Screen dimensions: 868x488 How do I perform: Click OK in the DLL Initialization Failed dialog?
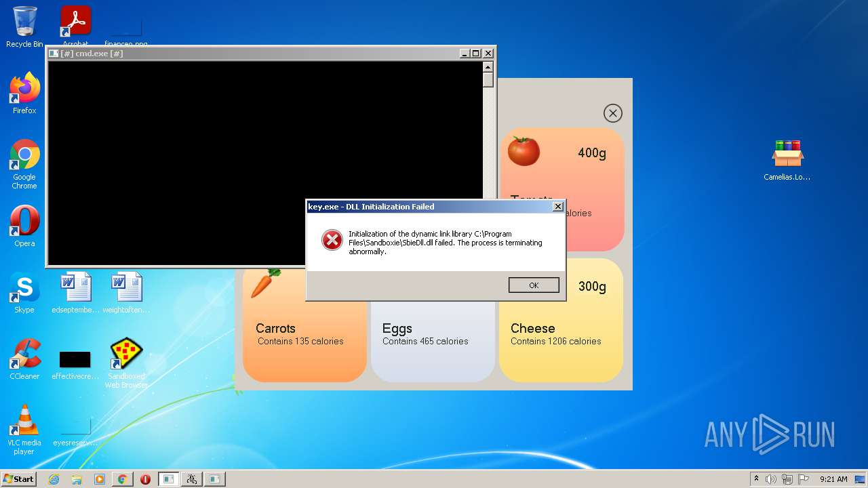[x=534, y=285]
